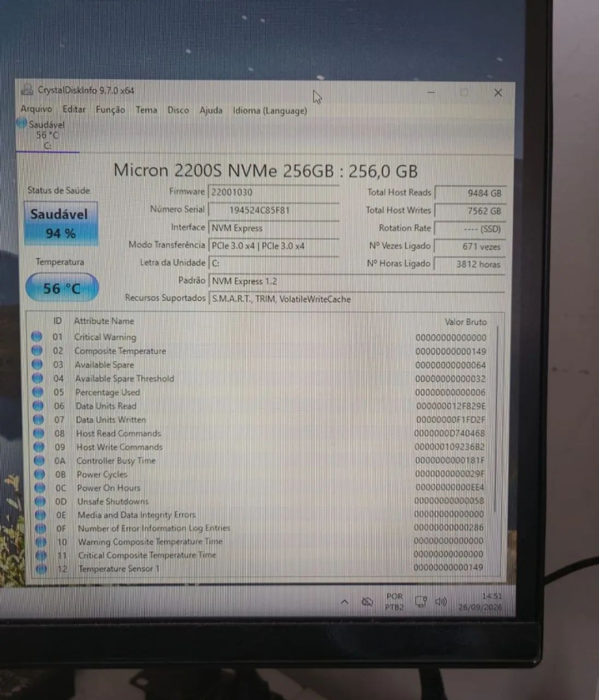Click the network disconnected icon in the system tray

point(367,602)
